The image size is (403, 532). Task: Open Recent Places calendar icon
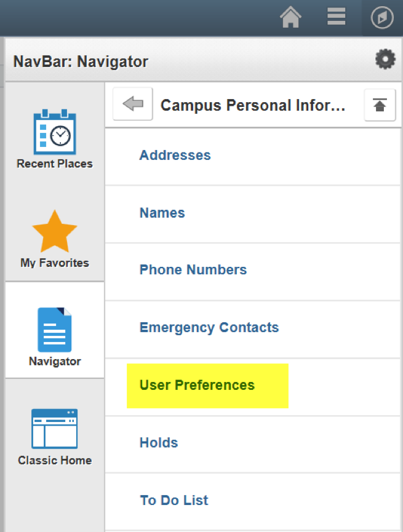[x=55, y=132]
